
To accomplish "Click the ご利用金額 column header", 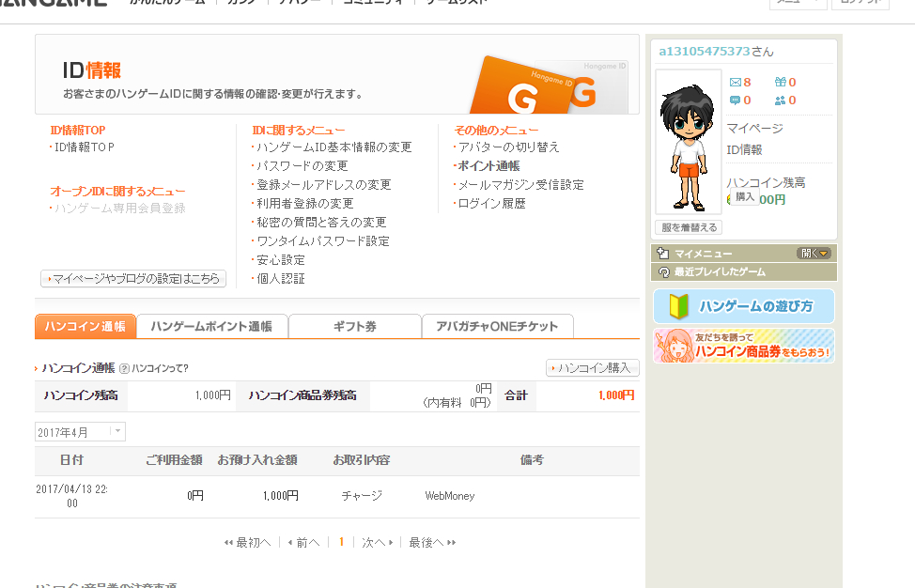I will pos(174,460).
